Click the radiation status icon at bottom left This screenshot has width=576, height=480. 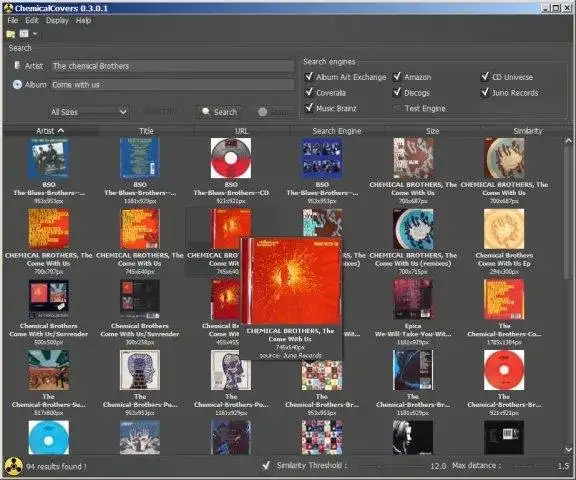(x=14, y=466)
